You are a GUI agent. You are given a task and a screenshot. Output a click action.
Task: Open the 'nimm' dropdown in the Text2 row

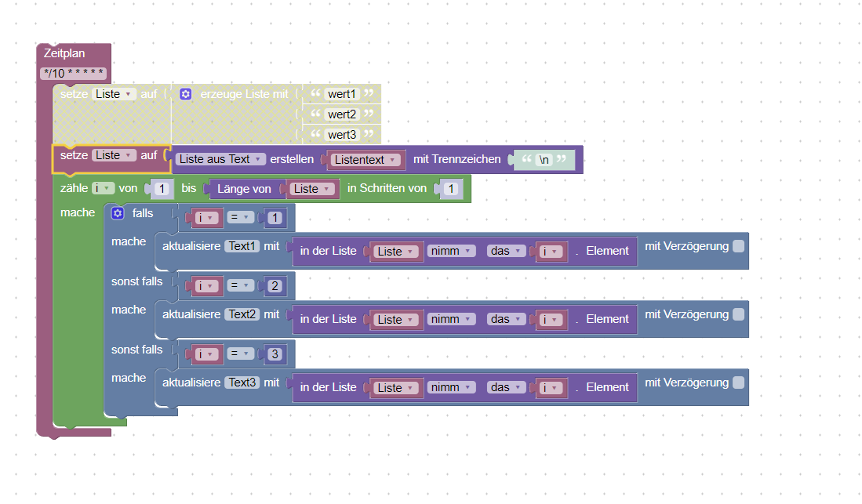pyautogui.click(x=451, y=319)
